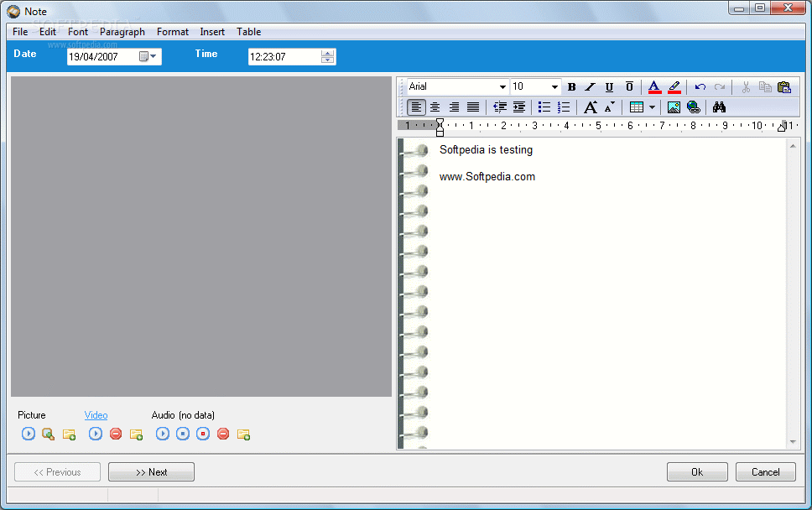Click the scrollbar up arrow in the note editor

click(793, 147)
